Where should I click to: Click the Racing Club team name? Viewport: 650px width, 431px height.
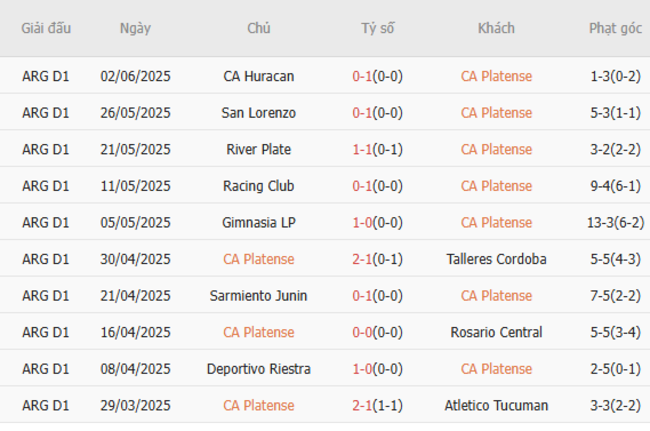tap(258, 186)
